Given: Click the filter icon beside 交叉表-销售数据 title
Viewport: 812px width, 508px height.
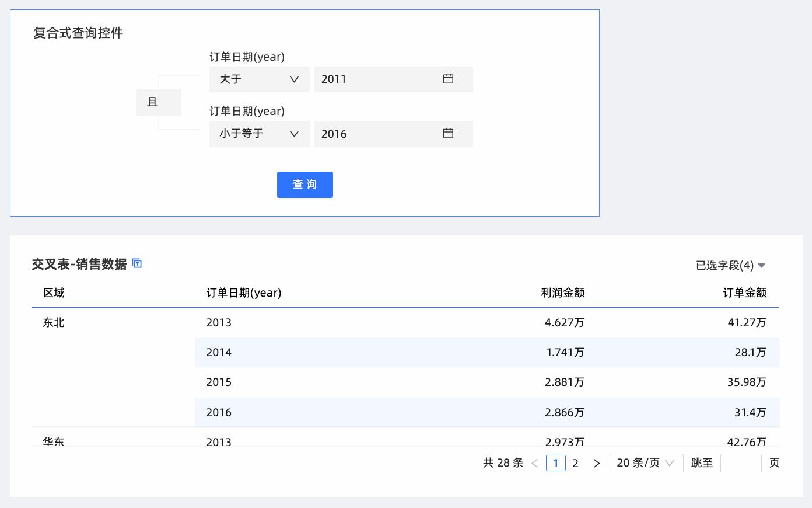Looking at the screenshot, I should tap(137, 263).
